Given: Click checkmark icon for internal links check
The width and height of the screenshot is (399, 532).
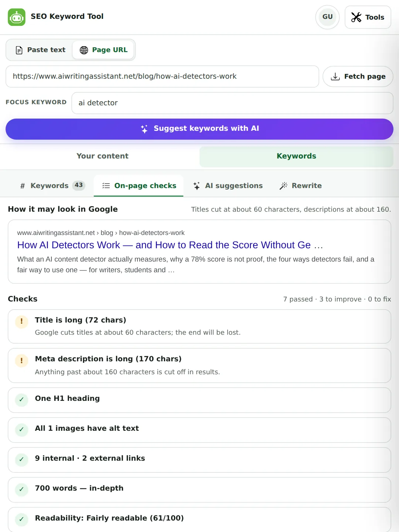Looking at the screenshot, I should (x=21, y=460).
